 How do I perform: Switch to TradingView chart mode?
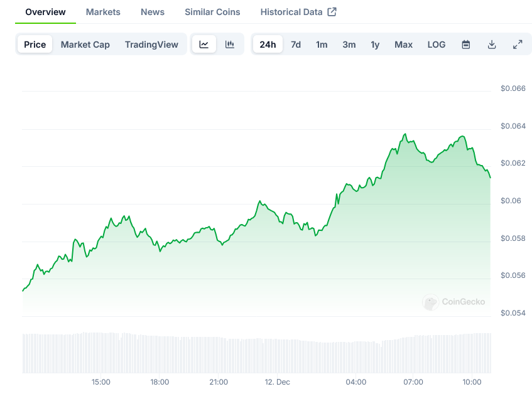(151, 45)
